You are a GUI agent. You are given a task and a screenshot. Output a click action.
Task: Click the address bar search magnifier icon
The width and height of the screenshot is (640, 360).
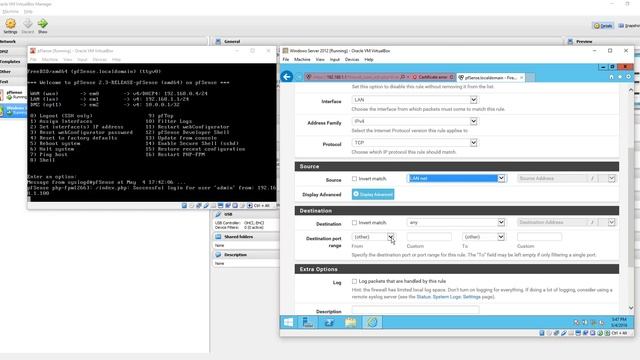coord(402,77)
